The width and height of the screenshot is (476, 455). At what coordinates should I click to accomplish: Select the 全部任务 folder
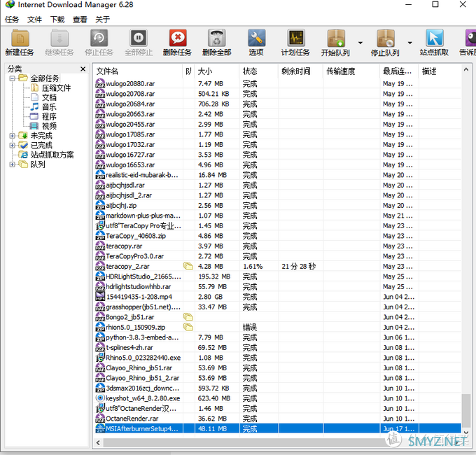click(45, 78)
